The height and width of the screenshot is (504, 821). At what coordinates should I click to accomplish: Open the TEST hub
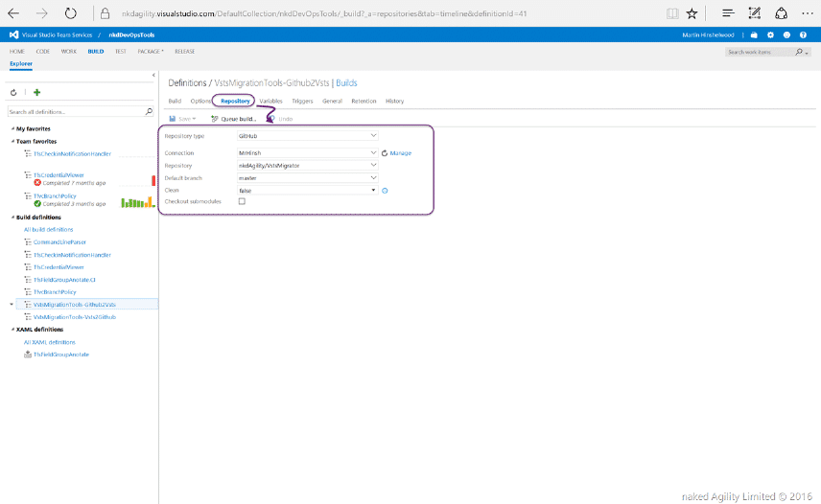click(x=121, y=51)
